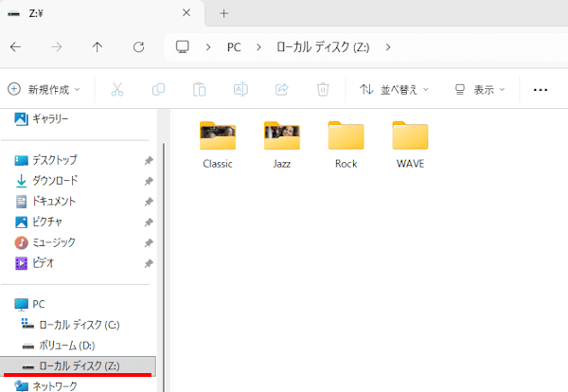Viewport: 568px width, 392px height.
Task: Click the Forward navigation arrow
Action: click(56, 47)
